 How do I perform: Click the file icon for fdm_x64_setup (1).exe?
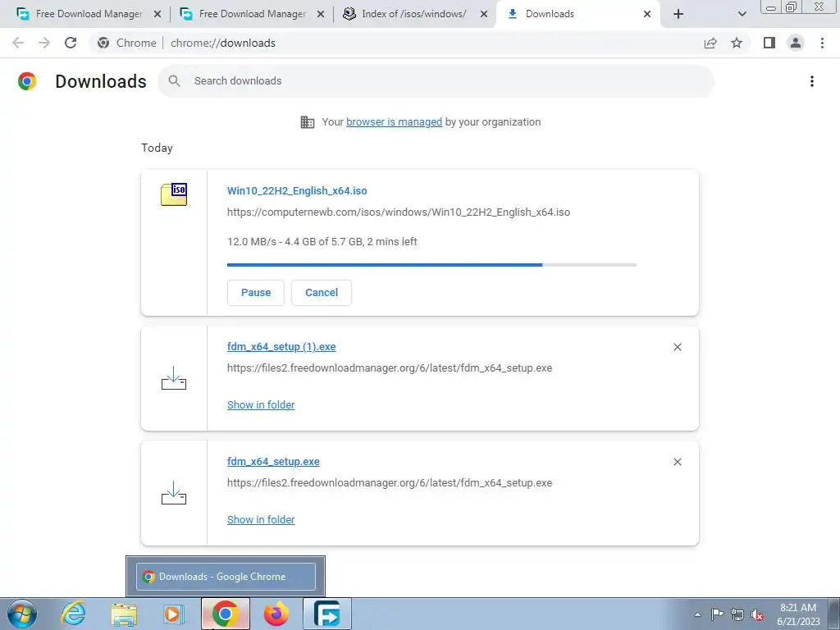point(174,378)
